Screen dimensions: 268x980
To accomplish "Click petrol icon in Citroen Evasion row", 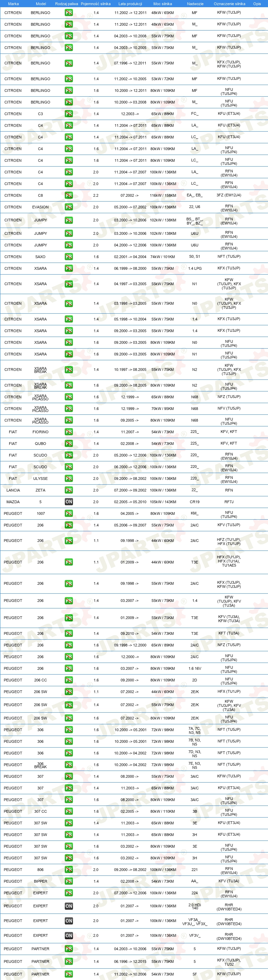I will pyautogui.click(x=69, y=207).
